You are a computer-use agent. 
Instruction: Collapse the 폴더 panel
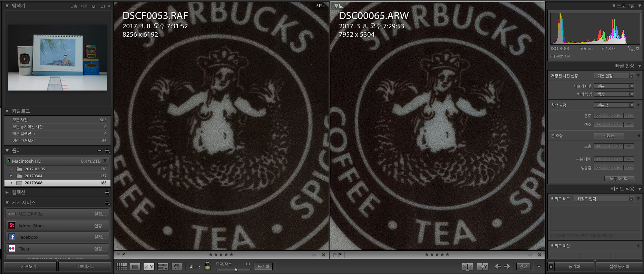click(x=7, y=150)
